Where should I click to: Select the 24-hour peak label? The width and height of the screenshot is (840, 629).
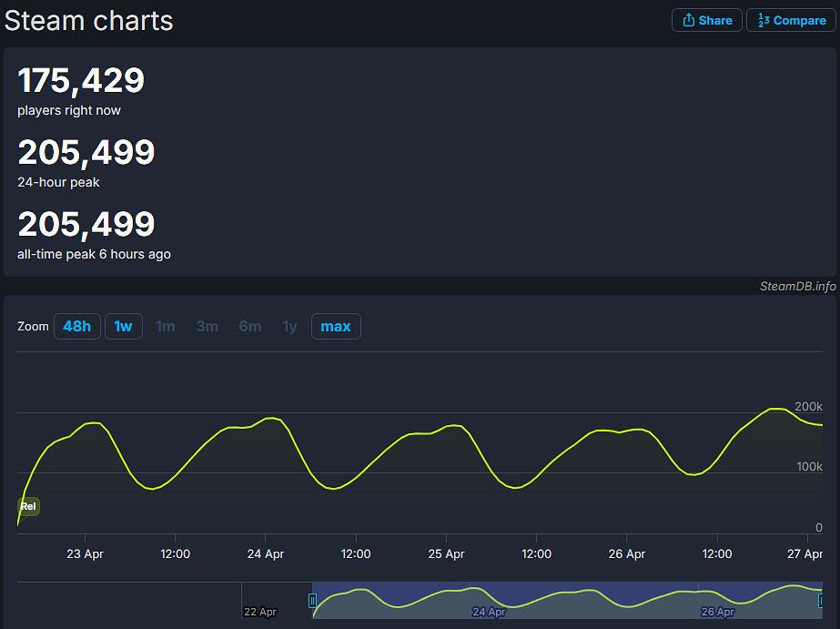pyautogui.click(x=58, y=182)
